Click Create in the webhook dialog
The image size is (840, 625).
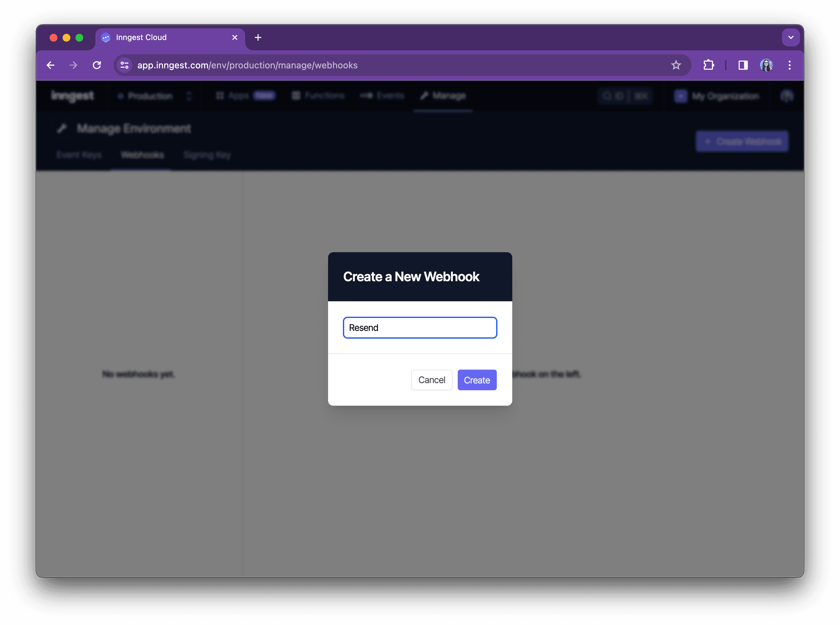477,380
